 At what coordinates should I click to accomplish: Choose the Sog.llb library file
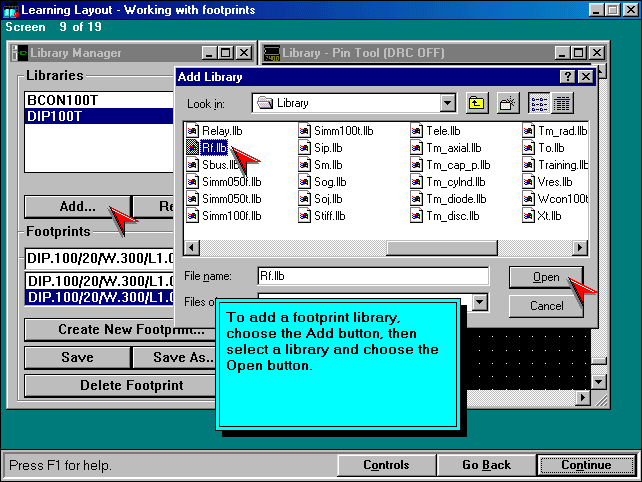[x=328, y=181]
